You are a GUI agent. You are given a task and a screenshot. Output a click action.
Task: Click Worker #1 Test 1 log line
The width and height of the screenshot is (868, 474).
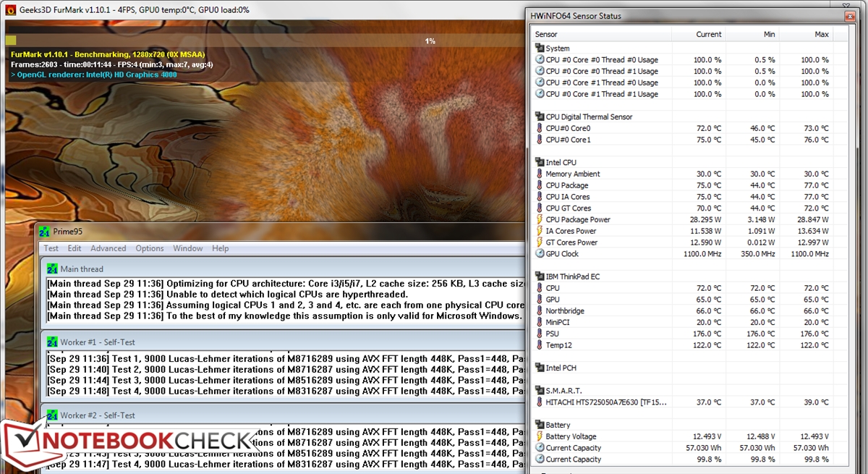(x=286, y=359)
